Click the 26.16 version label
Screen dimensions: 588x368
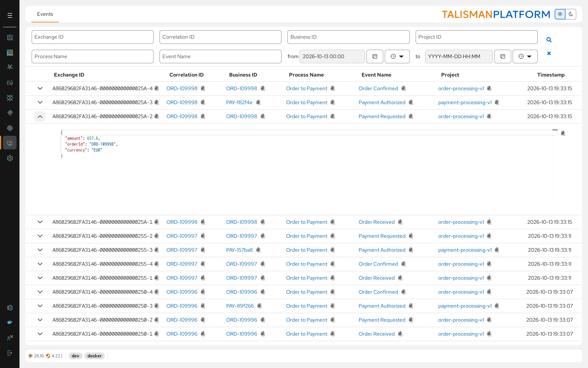click(x=39, y=356)
